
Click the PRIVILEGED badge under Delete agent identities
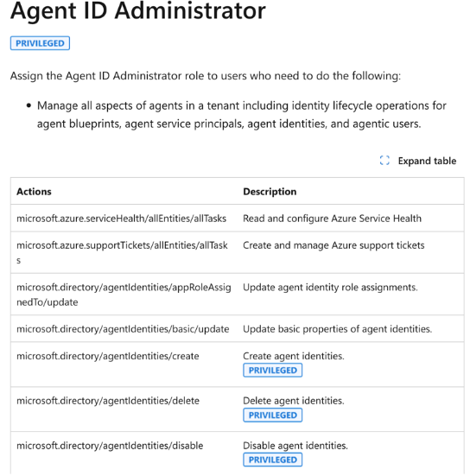coord(272,415)
